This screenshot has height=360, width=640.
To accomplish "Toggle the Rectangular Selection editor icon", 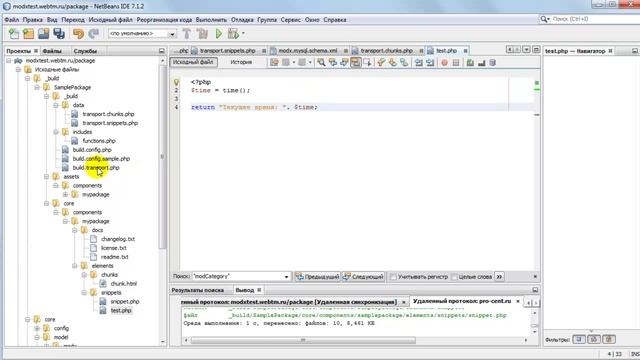I will pyautogui.click(x=367, y=62).
